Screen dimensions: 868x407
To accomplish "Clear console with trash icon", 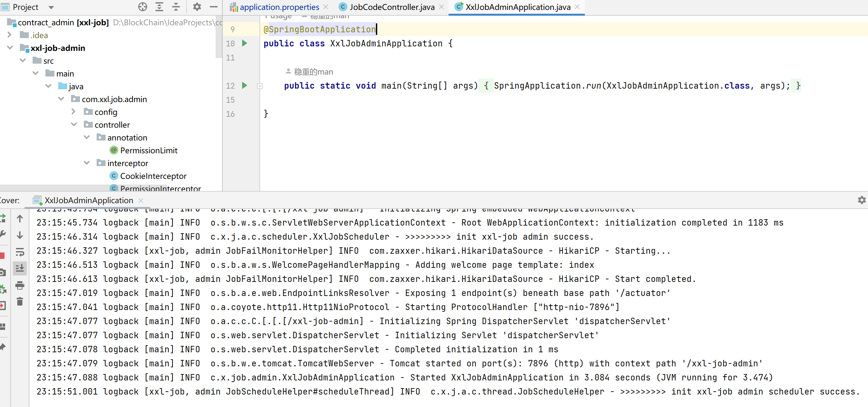I will click(x=20, y=301).
